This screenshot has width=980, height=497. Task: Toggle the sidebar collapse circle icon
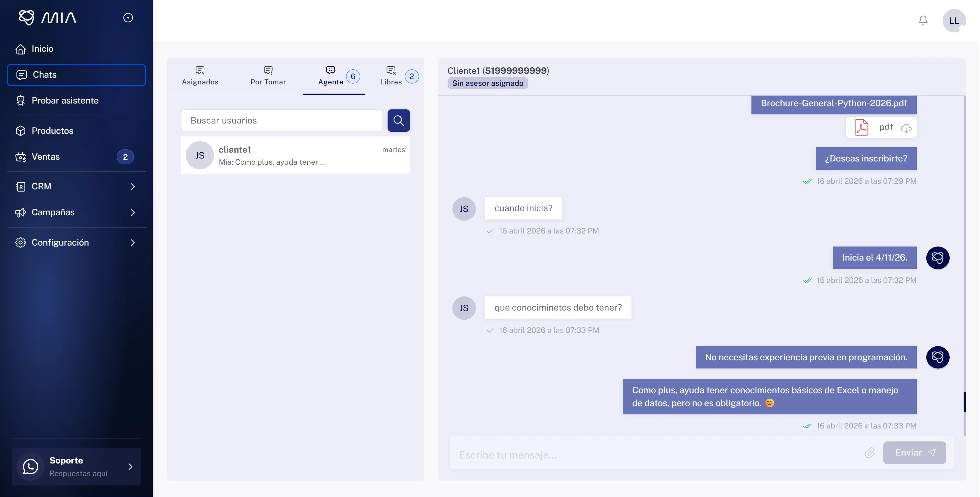click(128, 18)
